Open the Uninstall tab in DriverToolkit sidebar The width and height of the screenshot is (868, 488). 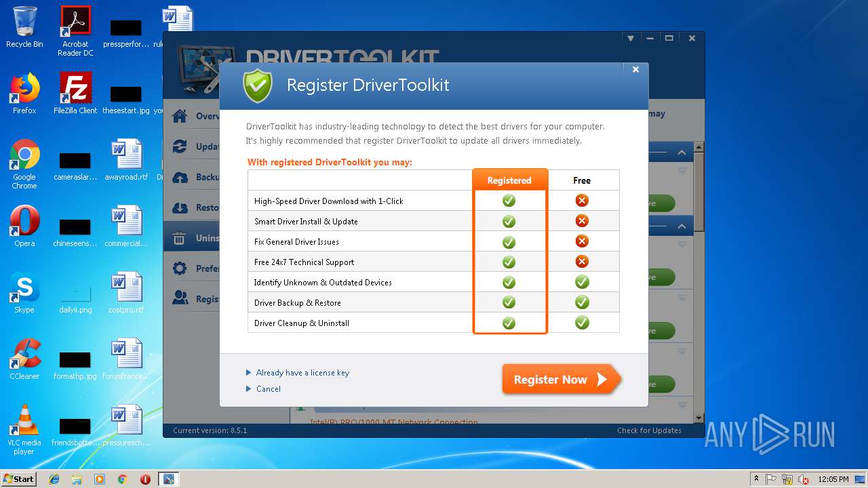click(x=191, y=238)
